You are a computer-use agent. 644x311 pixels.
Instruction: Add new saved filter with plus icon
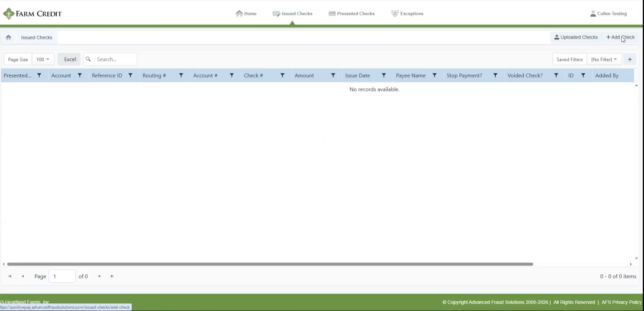(630, 59)
